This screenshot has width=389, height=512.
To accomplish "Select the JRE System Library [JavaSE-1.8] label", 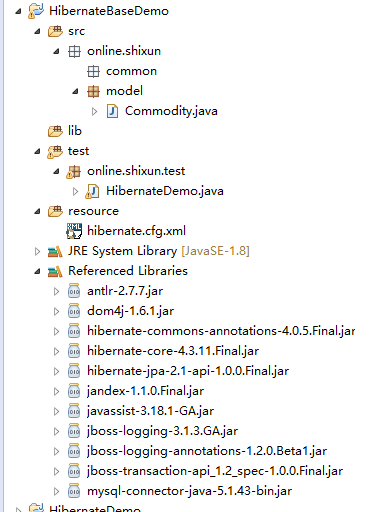I will [159, 251].
